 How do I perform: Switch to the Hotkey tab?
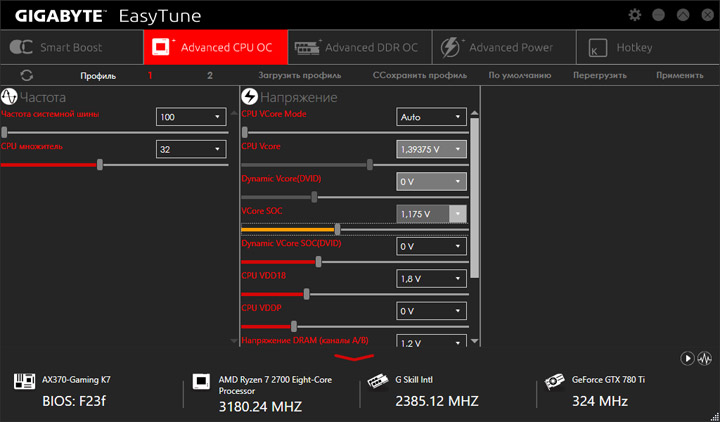[648, 47]
